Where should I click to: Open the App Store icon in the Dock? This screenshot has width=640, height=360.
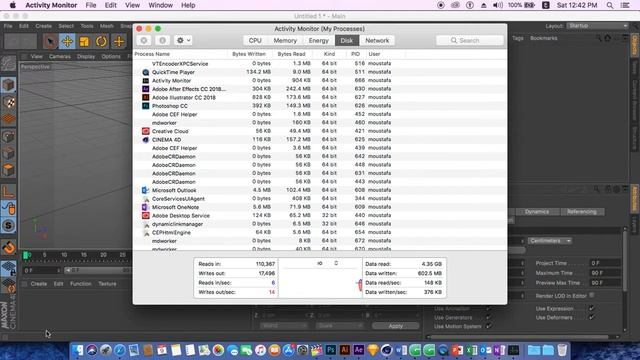(x=289, y=350)
